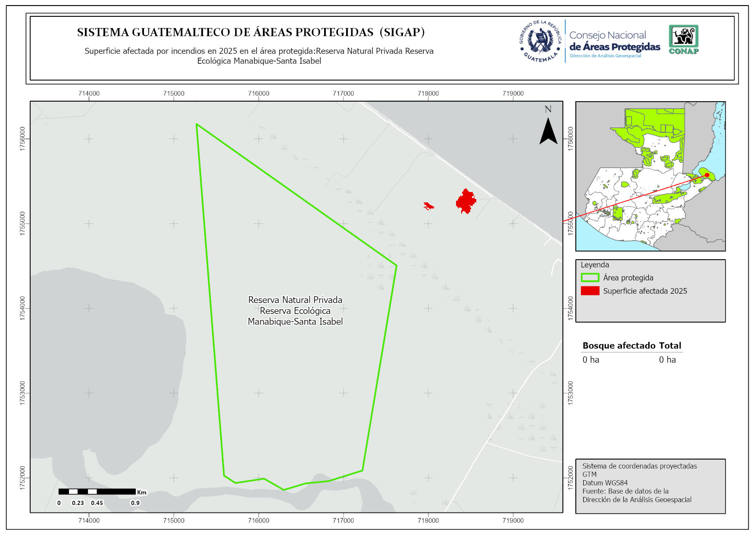Viewport: 756px width, 534px height.
Task: Click the black north arrow
Action: [548, 131]
